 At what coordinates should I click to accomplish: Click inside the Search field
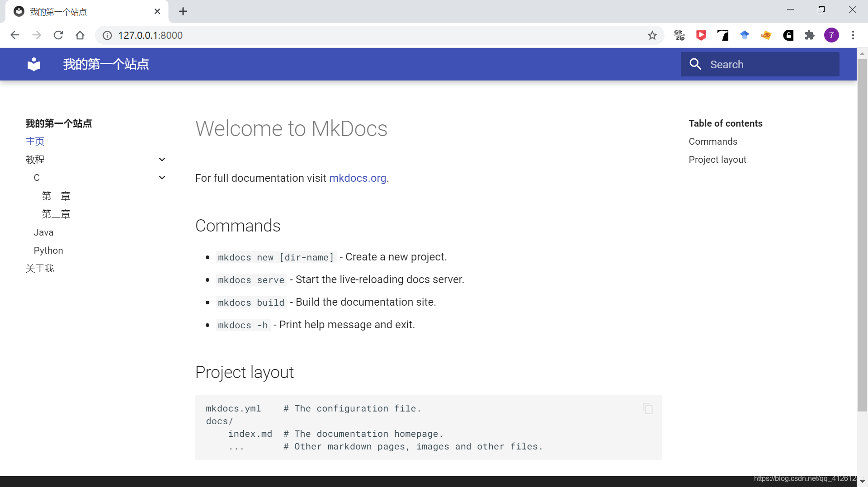pyautogui.click(x=760, y=64)
